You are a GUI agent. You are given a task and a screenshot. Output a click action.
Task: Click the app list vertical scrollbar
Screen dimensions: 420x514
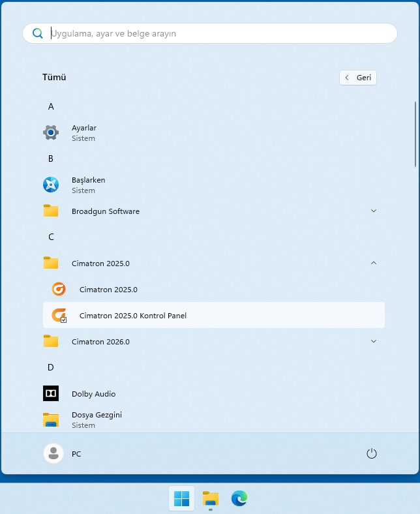(x=415, y=134)
